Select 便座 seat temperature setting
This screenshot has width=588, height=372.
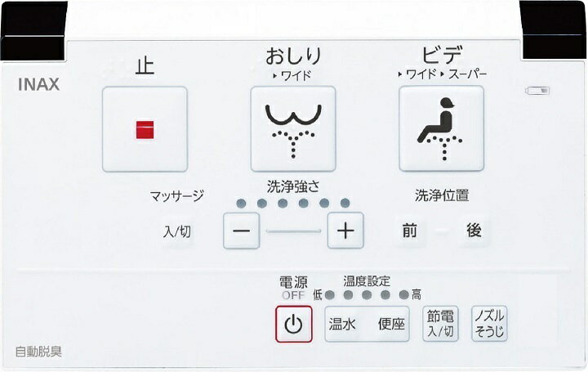(390, 324)
